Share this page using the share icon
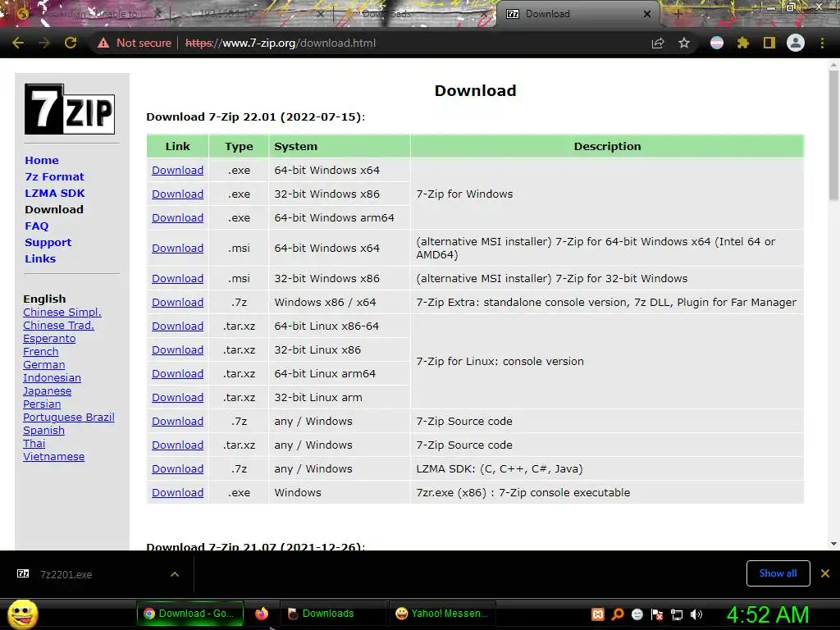This screenshot has height=630, width=840. click(x=657, y=43)
